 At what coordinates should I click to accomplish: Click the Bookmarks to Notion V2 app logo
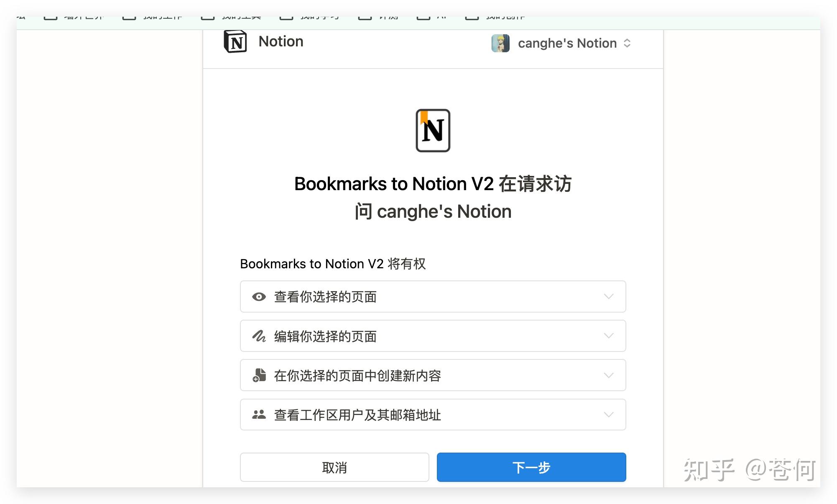coord(433,130)
